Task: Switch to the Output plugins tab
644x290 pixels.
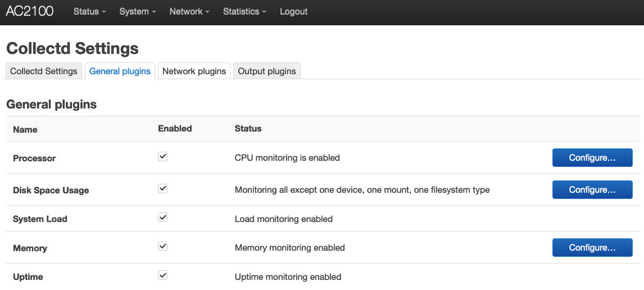Action: 267,71
